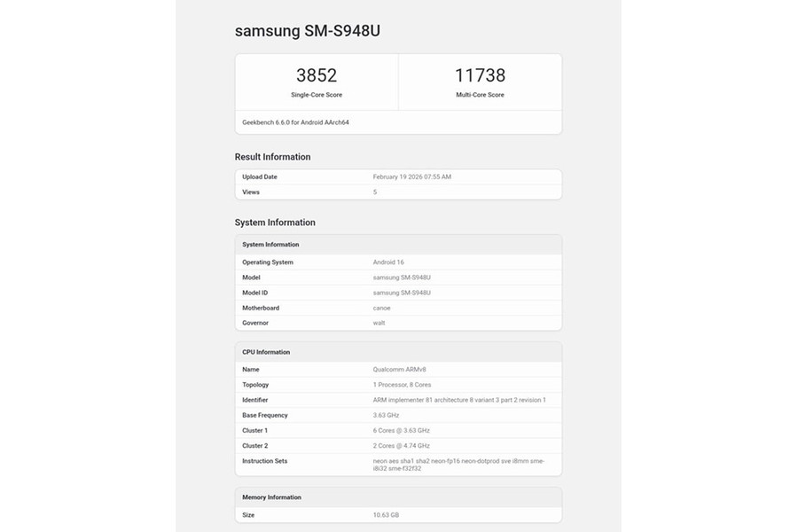798x532 pixels.
Task: Select the 11738 multi-core score value
Action: click(x=480, y=75)
